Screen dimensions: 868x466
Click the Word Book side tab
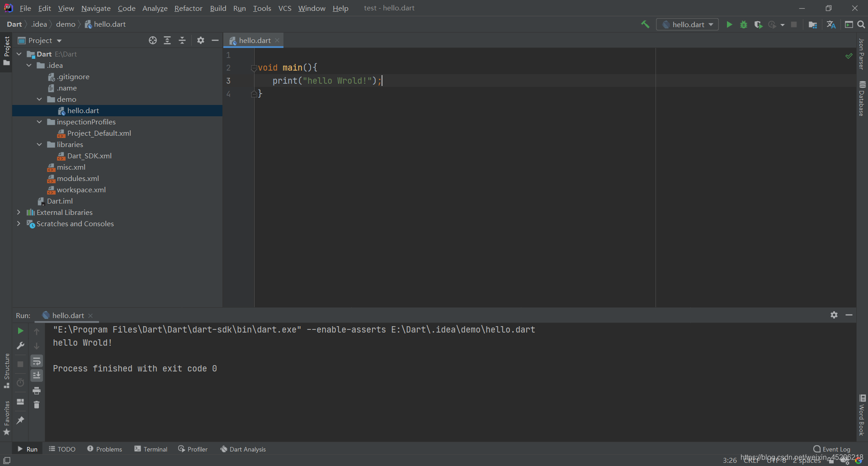click(x=862, y=415)
